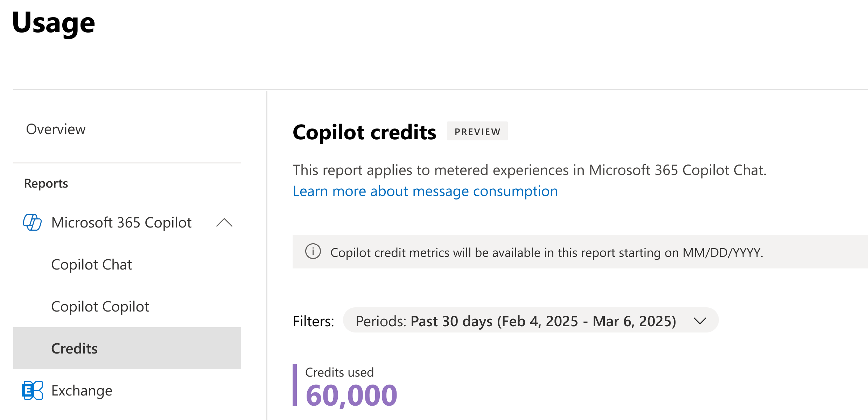
Task: Click Microsoft 365 Copilot label
Action: coord(121,223)
